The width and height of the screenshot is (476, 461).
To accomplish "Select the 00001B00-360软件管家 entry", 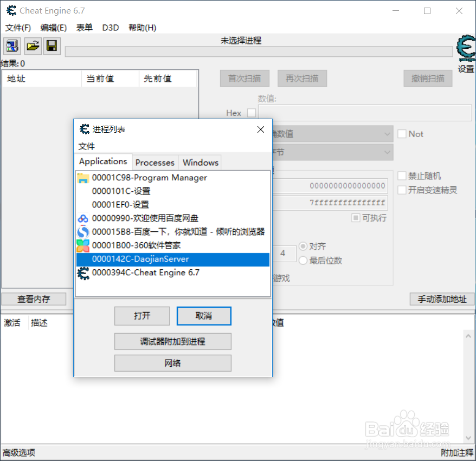I will [173, 245].
